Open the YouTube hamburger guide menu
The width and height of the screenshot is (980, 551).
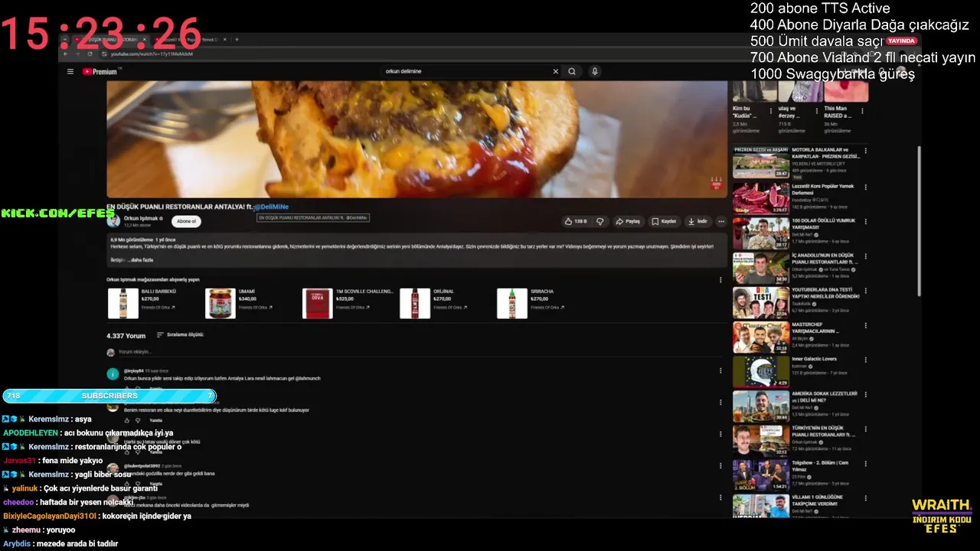coord(70,71)
